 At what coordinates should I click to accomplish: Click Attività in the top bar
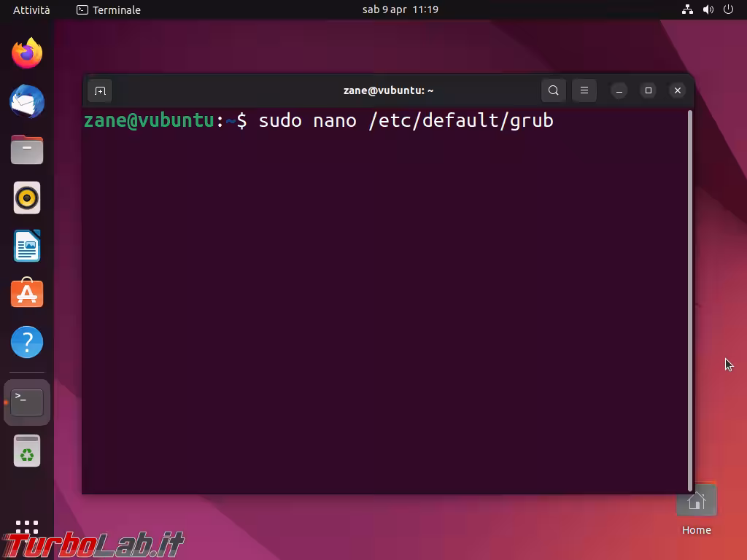31,9
